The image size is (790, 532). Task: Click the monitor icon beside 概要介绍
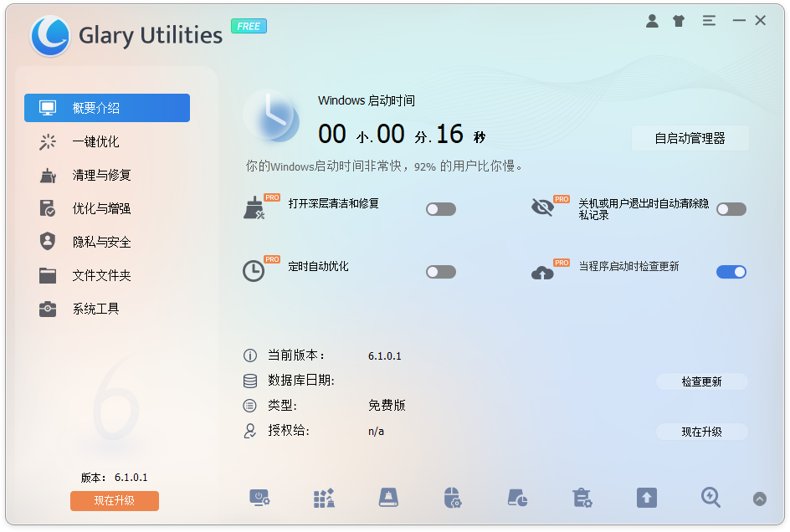(48, 108)
